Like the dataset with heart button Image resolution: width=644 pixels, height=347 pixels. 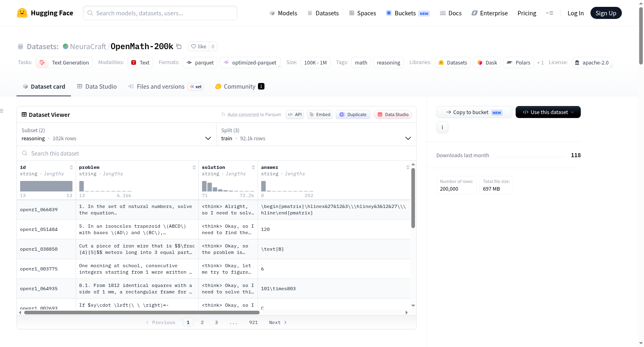pos(198,46)
